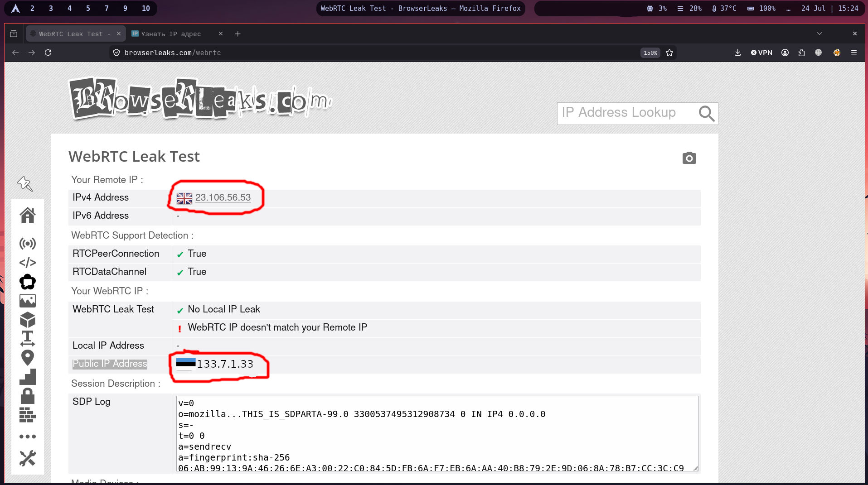Click the browser address bar URL
The image size is (868, 485).
(173, 53)
